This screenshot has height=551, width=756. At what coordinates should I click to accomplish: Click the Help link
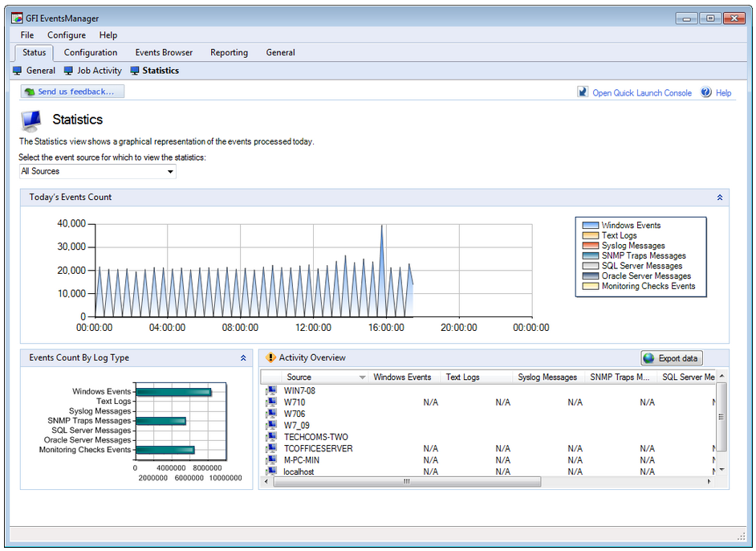click(x=723, y=93)
